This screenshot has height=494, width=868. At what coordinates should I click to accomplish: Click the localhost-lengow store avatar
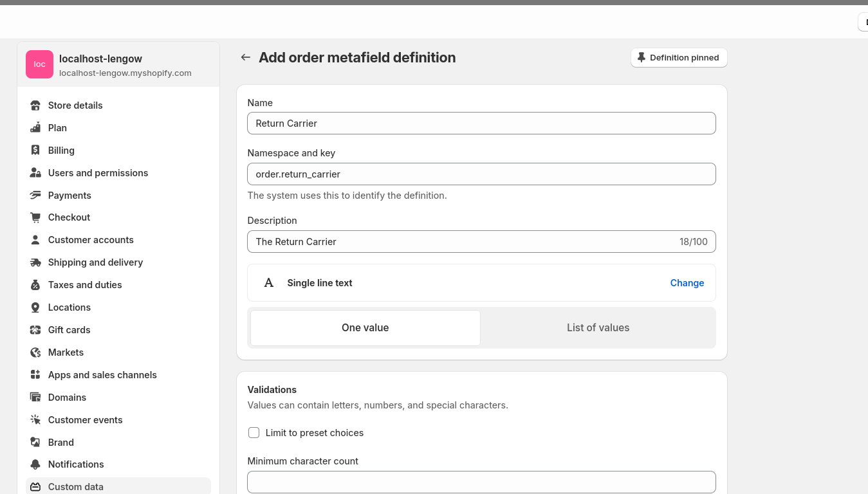click(x=39, y=64)
